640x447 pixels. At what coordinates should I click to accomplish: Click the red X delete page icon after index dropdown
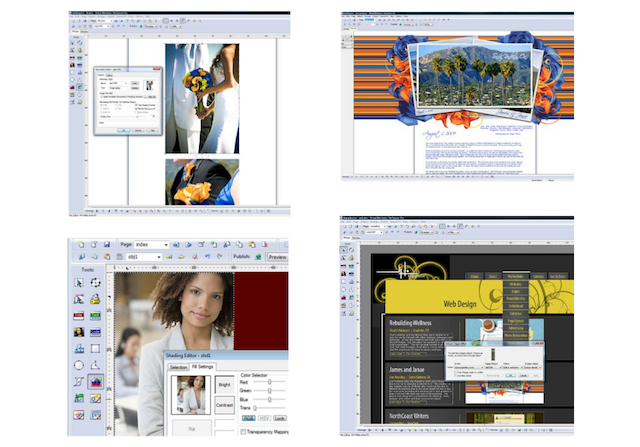tap(265, 245)
